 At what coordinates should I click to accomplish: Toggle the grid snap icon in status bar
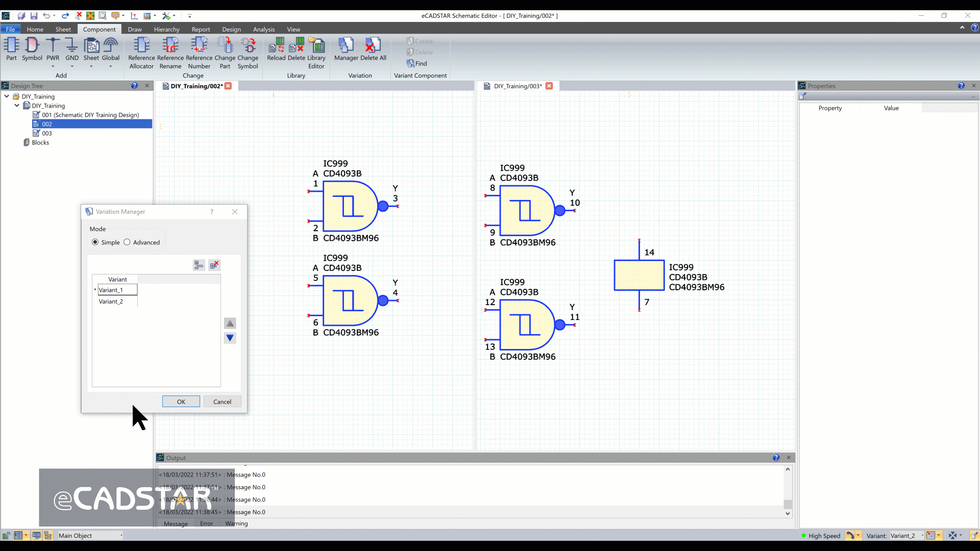tap(930, 535)
